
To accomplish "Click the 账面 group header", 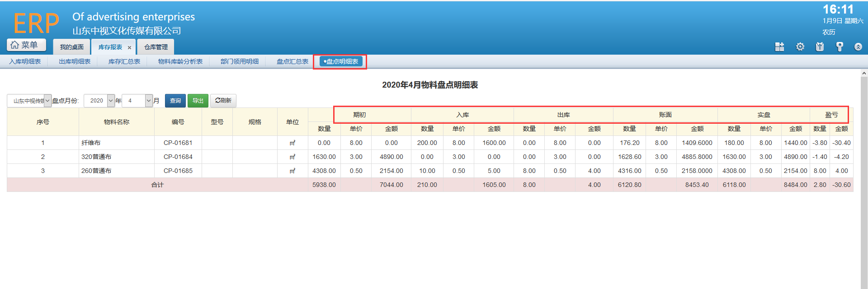I will tap(665, 115).
